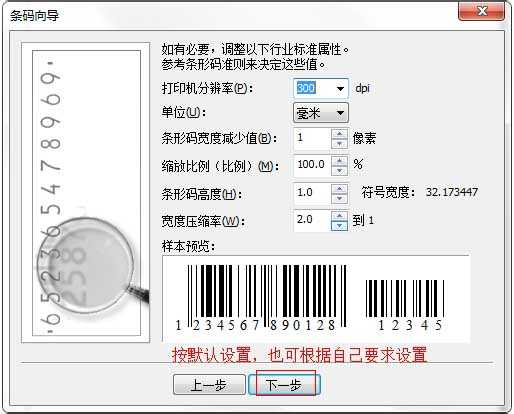This screenshot has height=414, width=514.
Task: Decrease 条形码宽度减少值 with the down arrow
Action: point(339,144)
